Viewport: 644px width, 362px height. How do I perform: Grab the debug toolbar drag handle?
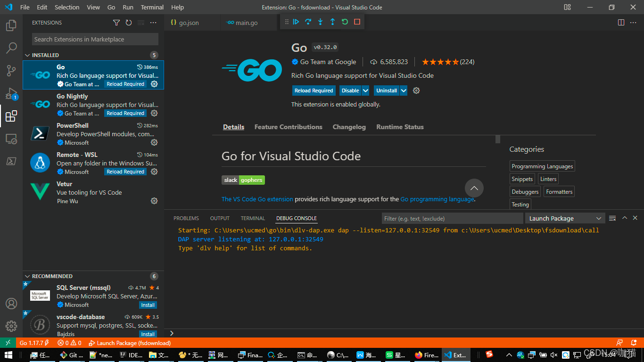coord(287,22)
